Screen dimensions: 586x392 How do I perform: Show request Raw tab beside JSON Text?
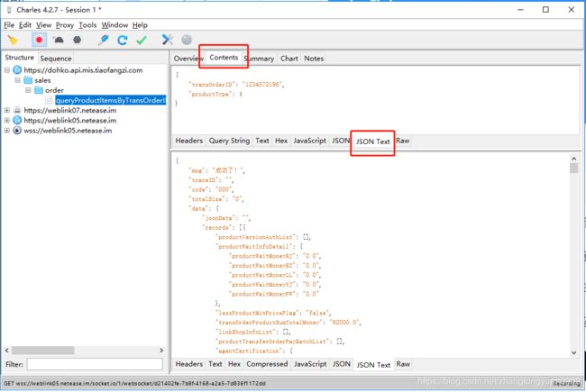coord(403,141)
